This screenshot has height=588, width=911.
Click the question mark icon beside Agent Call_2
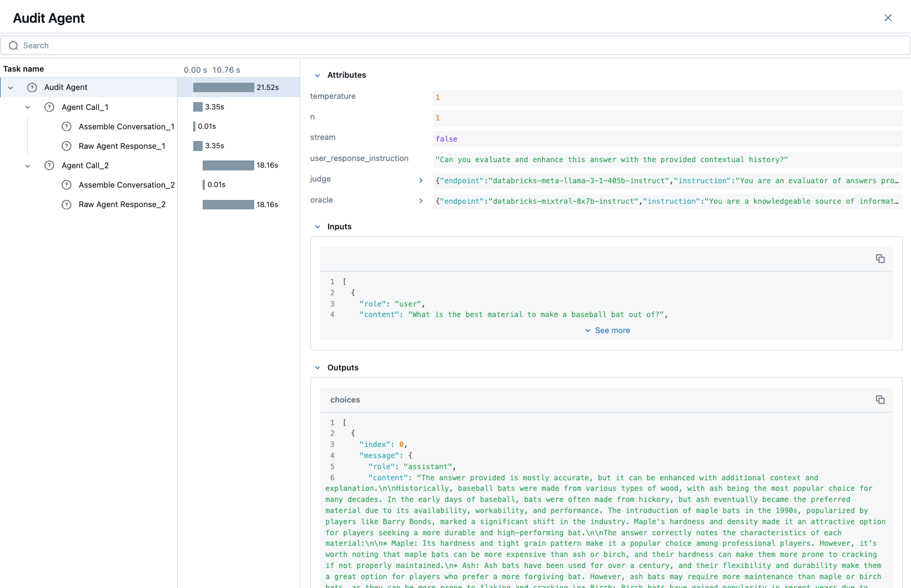(x=49, y=165)
